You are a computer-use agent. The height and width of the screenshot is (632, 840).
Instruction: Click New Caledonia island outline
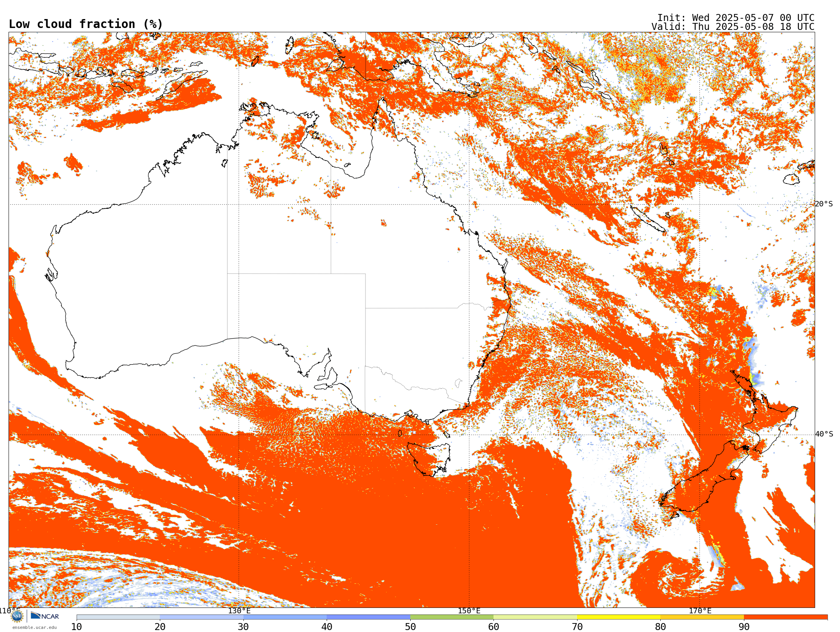tap(647, 218)
